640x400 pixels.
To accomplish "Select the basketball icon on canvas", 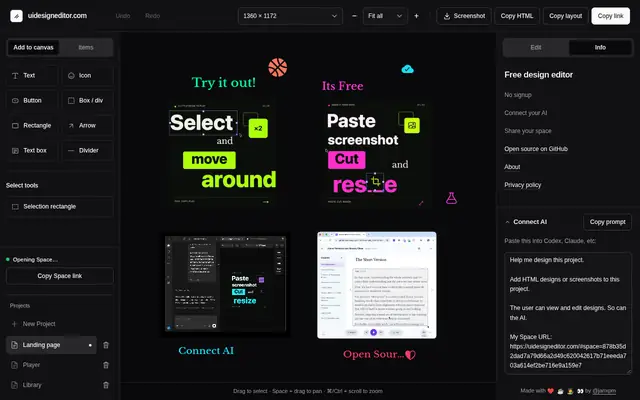I will click(x=278, y=67).
